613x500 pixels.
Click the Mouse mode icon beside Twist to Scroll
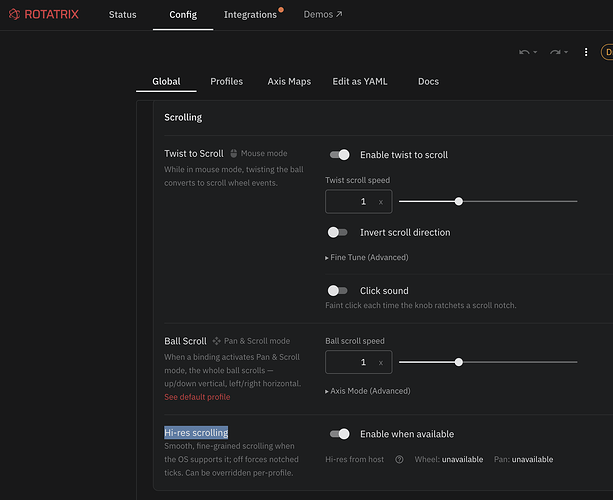[233, 153]
